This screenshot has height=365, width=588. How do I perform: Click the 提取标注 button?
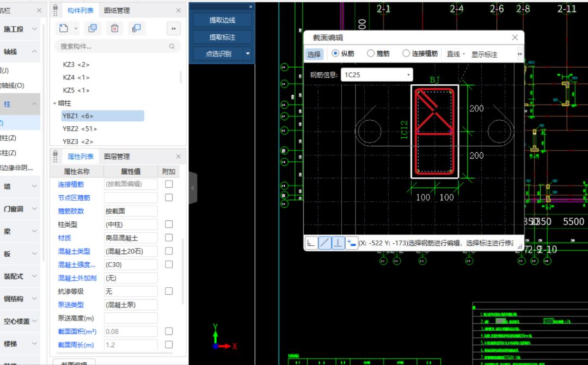point(222,37)
